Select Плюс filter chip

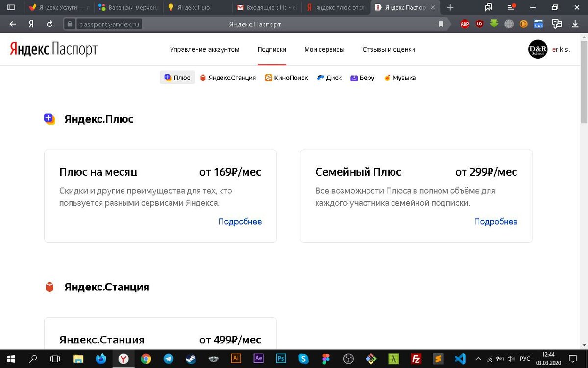pyautogui.click(x=177, y=78)
